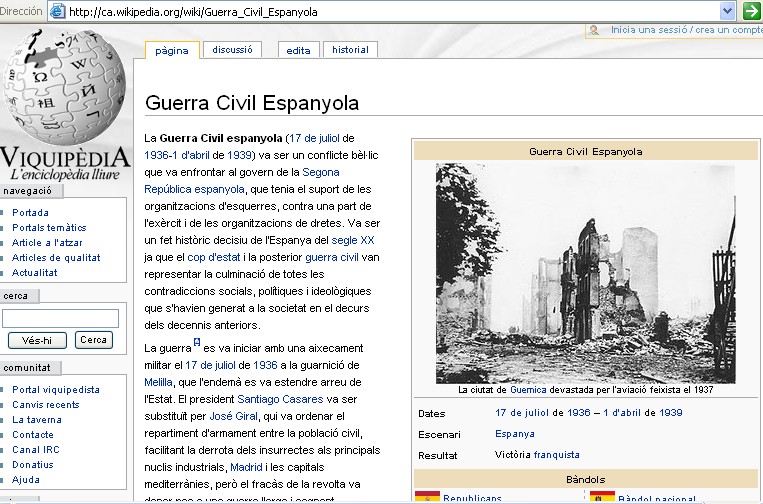
Task: Click the Go arrow button beside address bar
Action: [752, 11]
